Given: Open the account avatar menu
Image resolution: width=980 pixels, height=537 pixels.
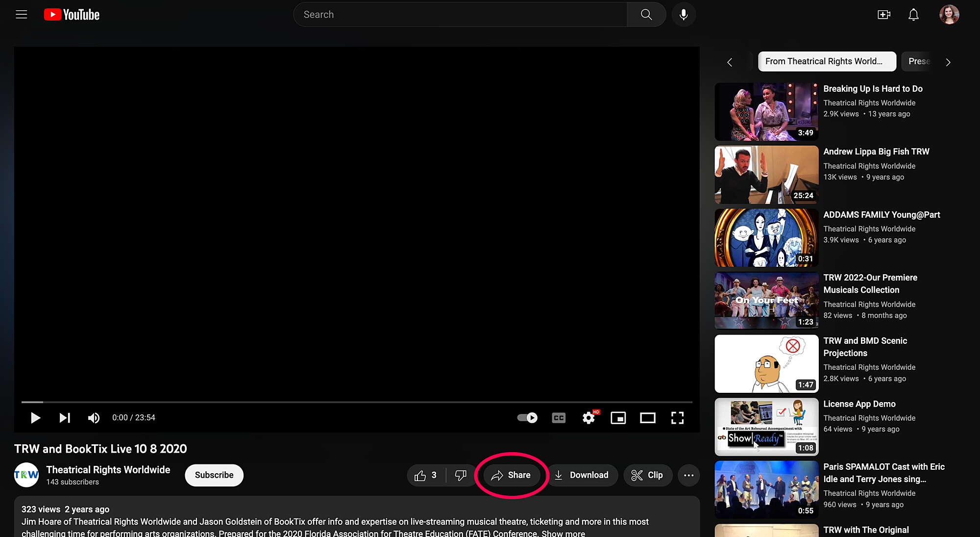Looking at the screenshot, I should (949, 15).
